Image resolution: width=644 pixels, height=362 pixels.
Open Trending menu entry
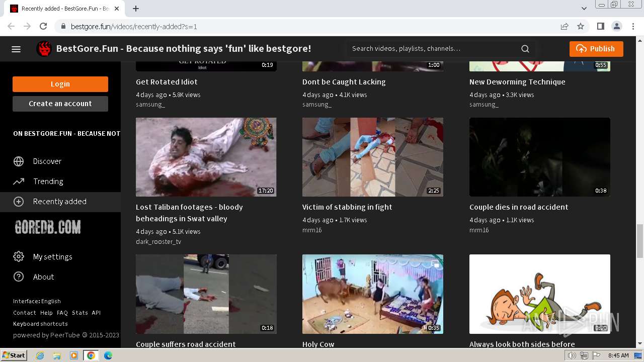(x=60, y=182)
